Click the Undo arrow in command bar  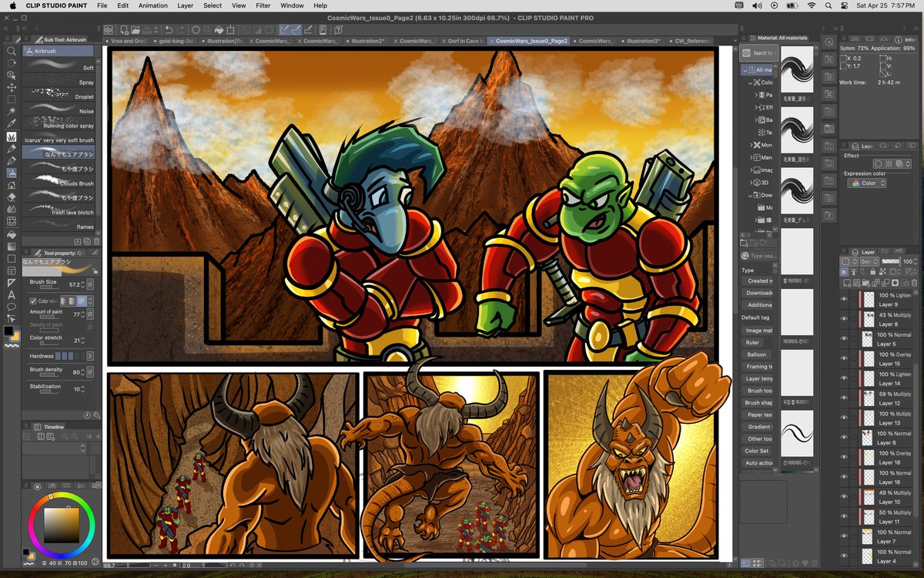tap(169, 29)
